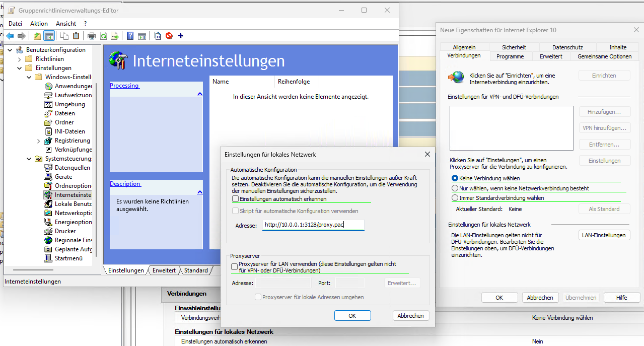The width and height of the screenshot is (644, 346).
Task: Select the Drucker item in tree
Action: [65, 231]
